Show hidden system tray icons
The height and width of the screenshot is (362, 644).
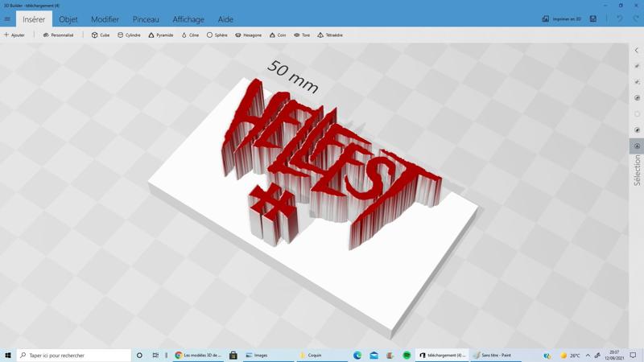(x=588, y=356)
